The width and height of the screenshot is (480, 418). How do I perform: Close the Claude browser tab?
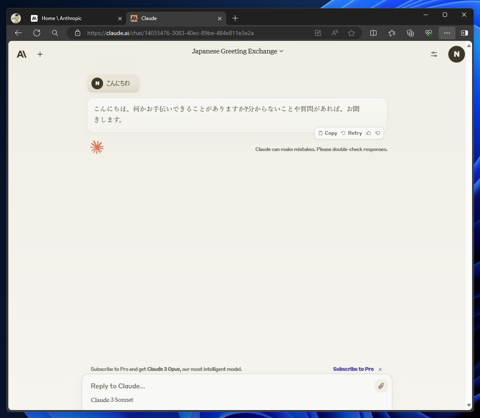tap(219, 19)
